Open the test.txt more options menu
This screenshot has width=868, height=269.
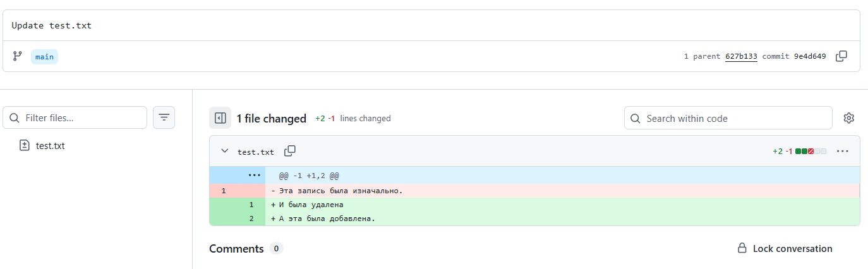(842, 152)
